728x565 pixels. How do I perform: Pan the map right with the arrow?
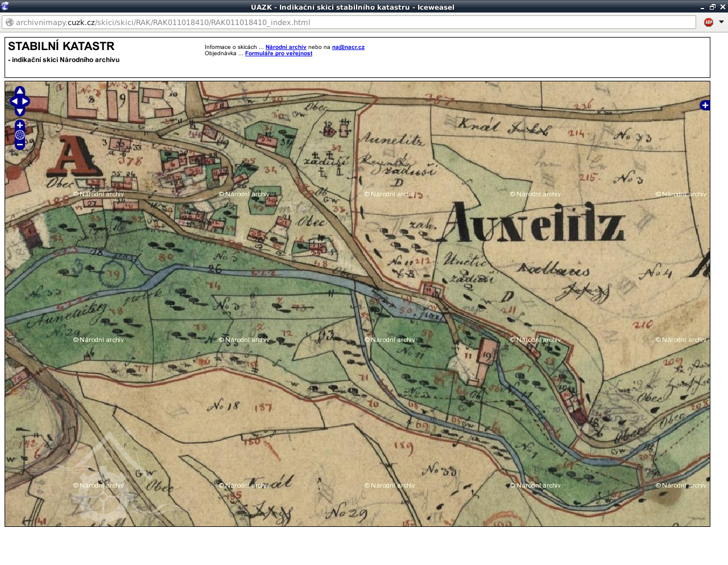26,101
